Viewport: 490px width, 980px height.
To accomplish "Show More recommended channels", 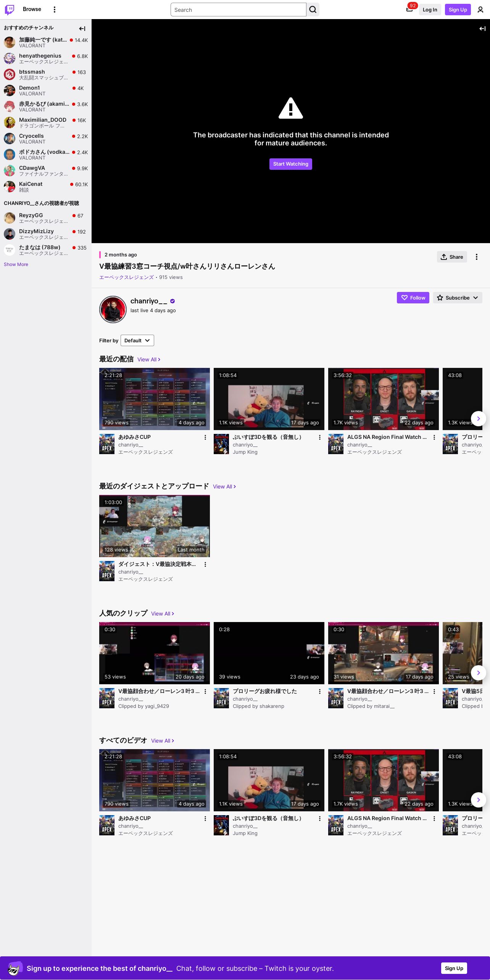I will (x=16, y=264).
